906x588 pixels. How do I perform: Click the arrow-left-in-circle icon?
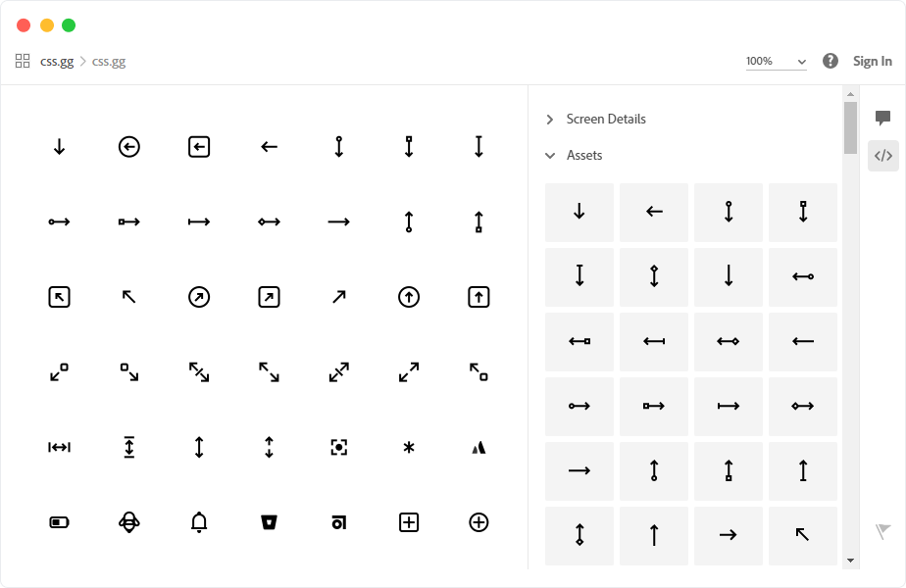tap(128, 146)
